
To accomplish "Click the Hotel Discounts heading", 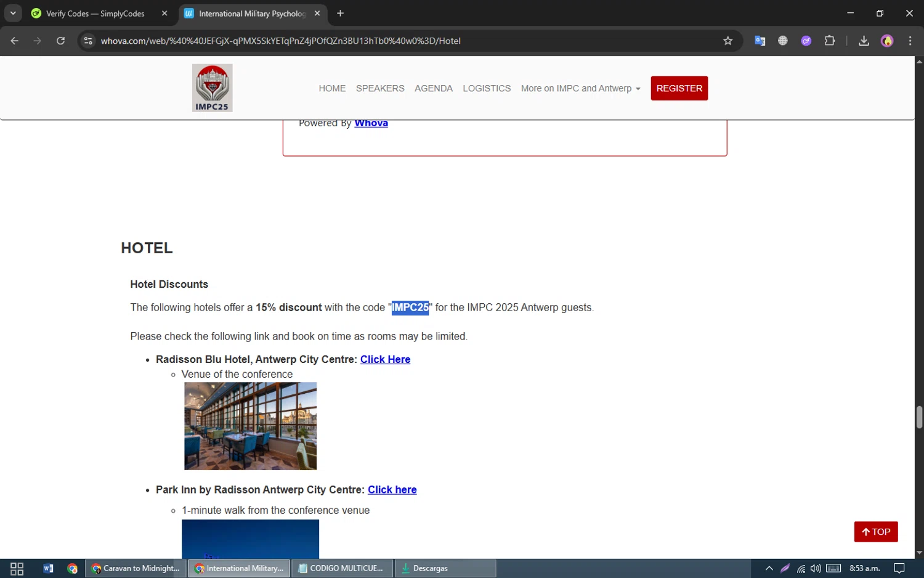I will tap(169, 284).
